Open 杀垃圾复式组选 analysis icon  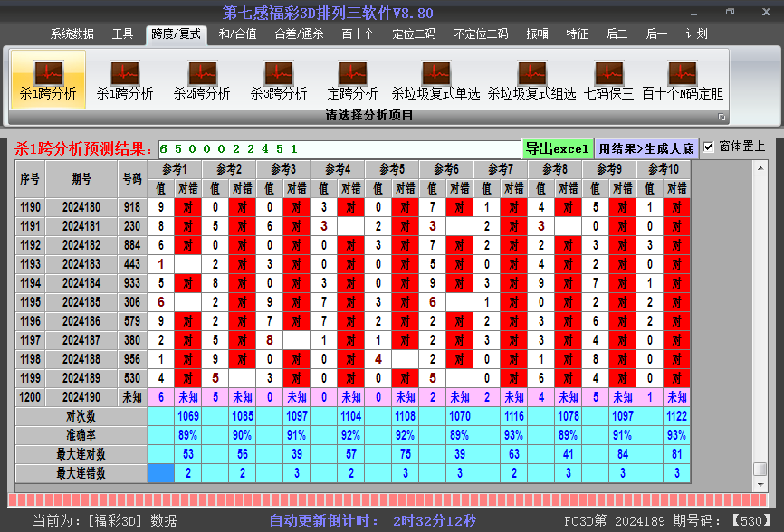(x=531, y=80)
